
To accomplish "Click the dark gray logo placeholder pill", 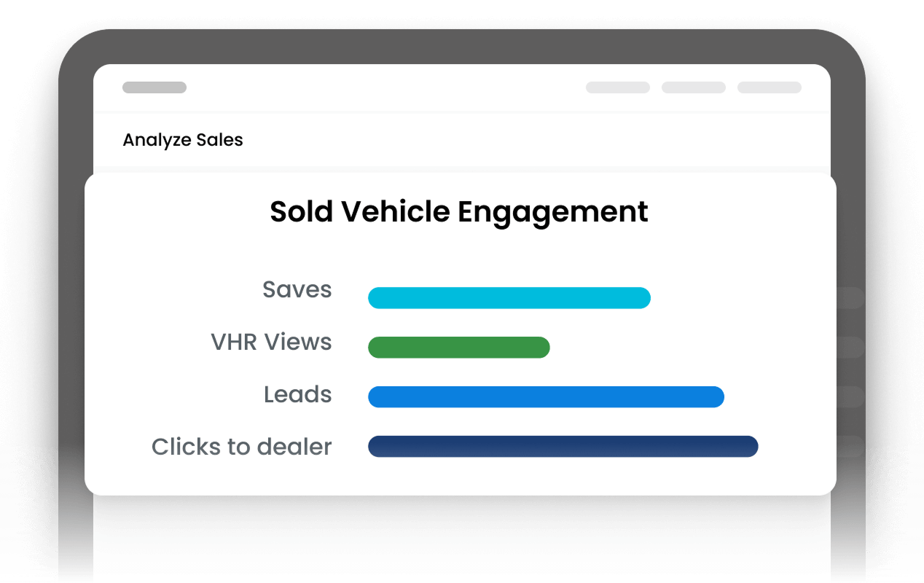I will click(x=154, y=87).
